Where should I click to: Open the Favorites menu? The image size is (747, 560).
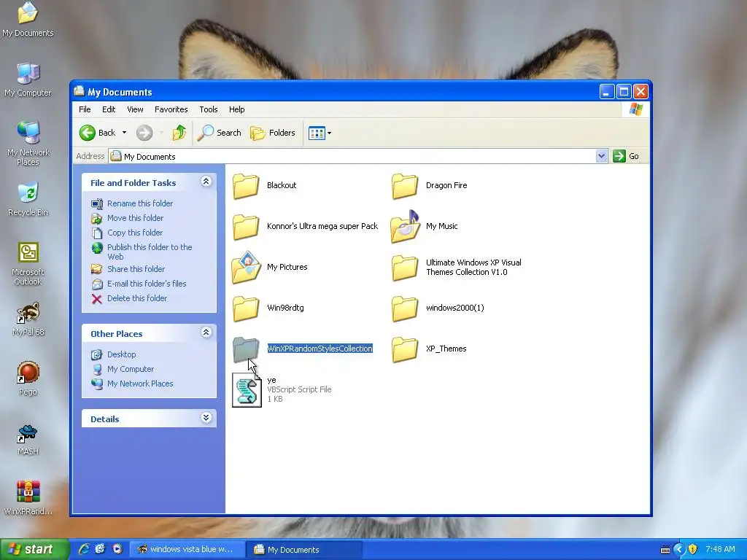171,109
